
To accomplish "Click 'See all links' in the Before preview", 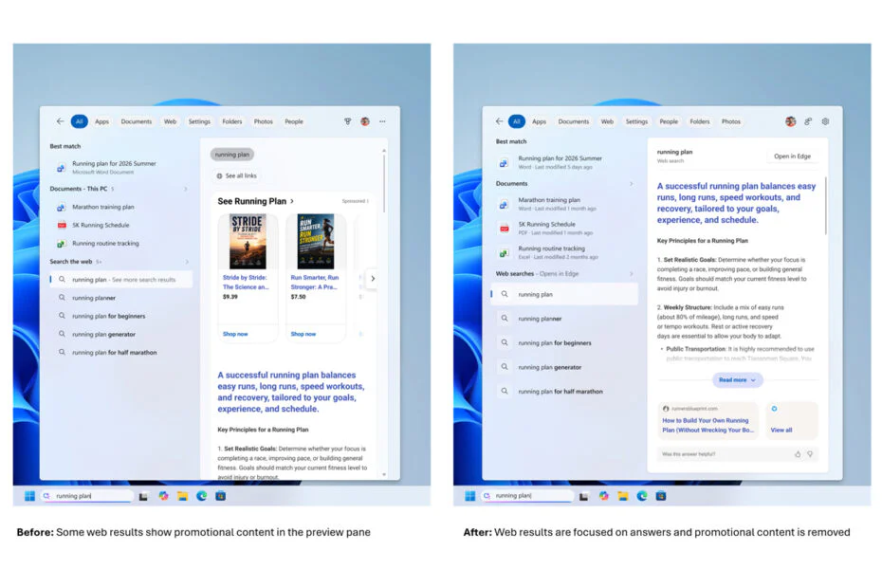I will 237,176.
